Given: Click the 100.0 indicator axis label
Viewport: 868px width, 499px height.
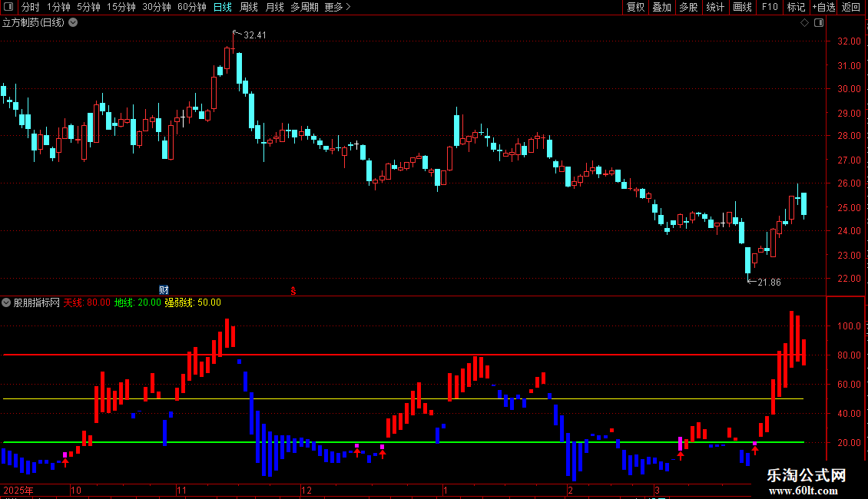Looking at the screenshot, I should tap(849, 326).
